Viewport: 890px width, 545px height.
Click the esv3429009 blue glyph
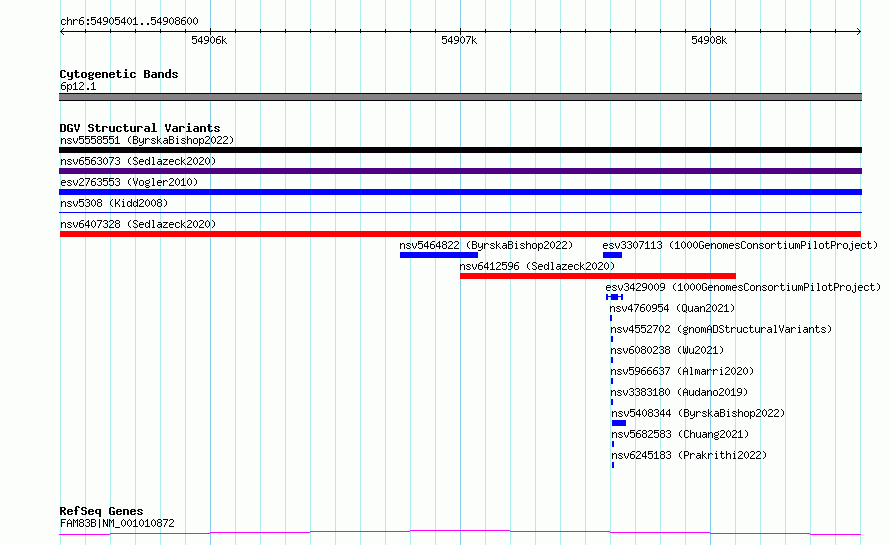(x=614, y=297)
